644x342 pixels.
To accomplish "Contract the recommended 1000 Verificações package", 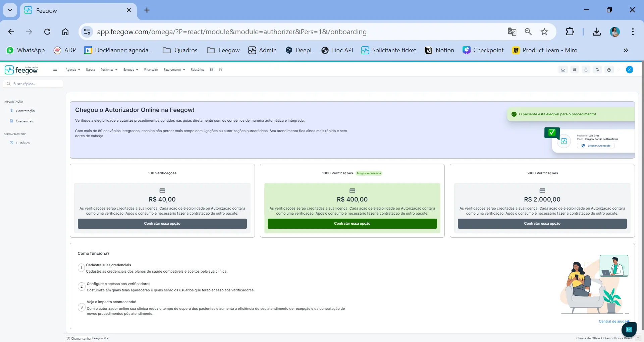I will click(352, 224).
